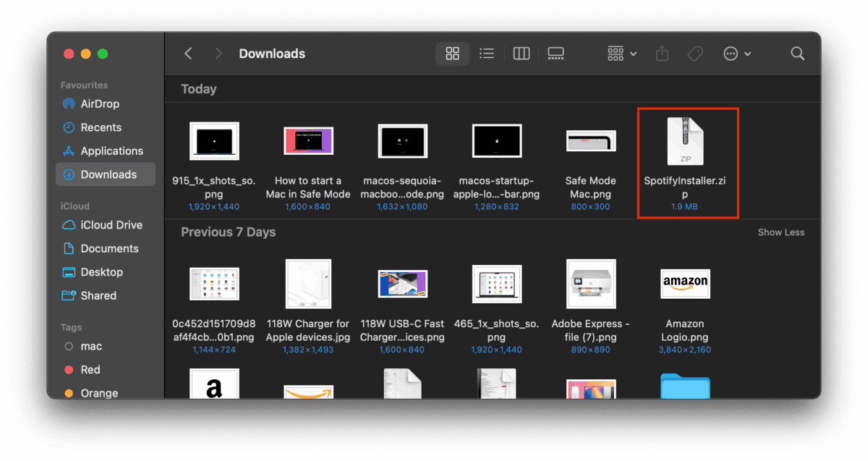
Task: Filter by the mac tag
Action: click(91, 346)
